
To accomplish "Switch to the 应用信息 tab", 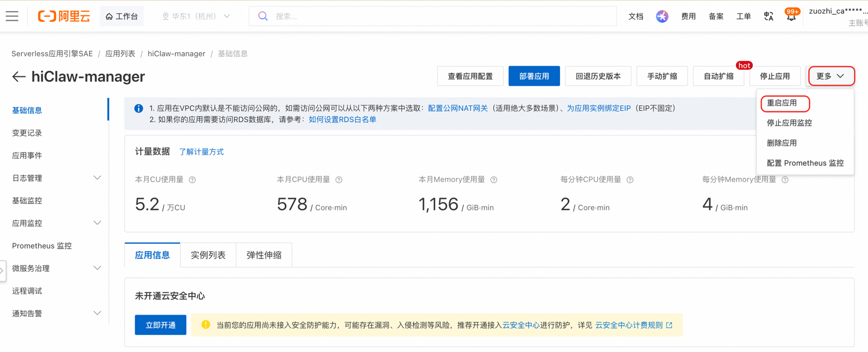I will pyautogui.click(x=153, y=255).
